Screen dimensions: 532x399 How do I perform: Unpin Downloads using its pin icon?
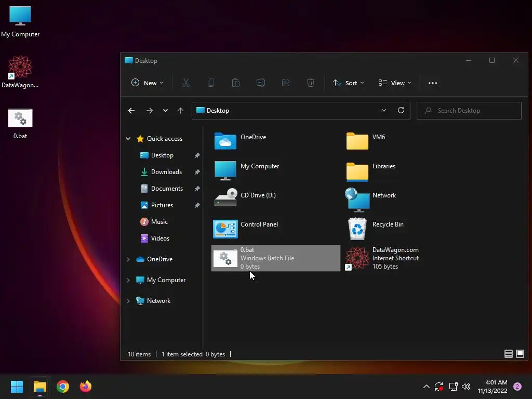pyautogui.click(x=197, y=172)
